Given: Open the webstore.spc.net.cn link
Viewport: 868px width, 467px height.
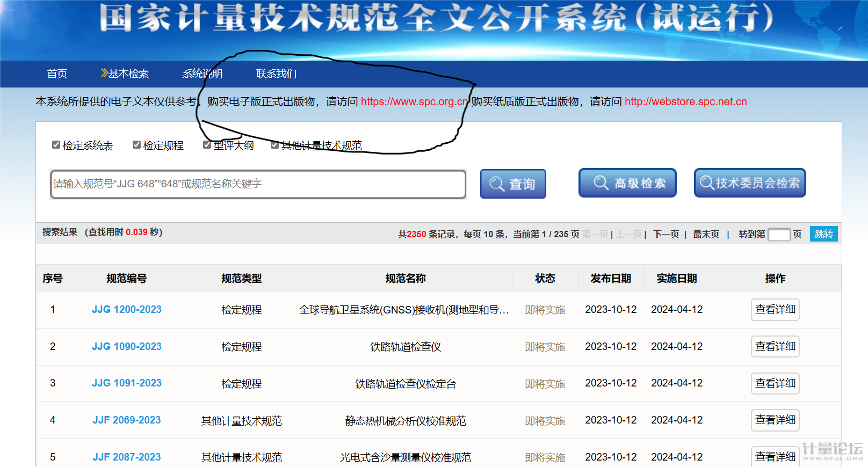Looking at the screenshot, I should click(x=685, y=102).
